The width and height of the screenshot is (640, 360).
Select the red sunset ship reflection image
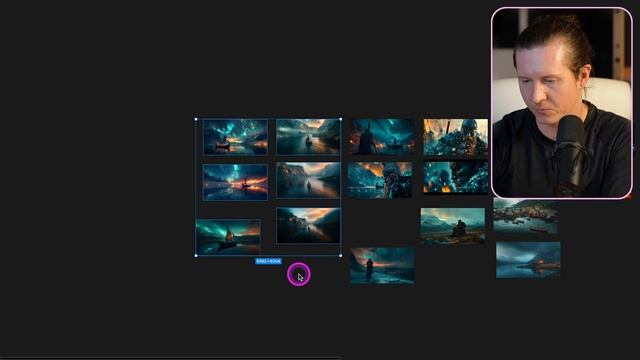pos(235,182)
